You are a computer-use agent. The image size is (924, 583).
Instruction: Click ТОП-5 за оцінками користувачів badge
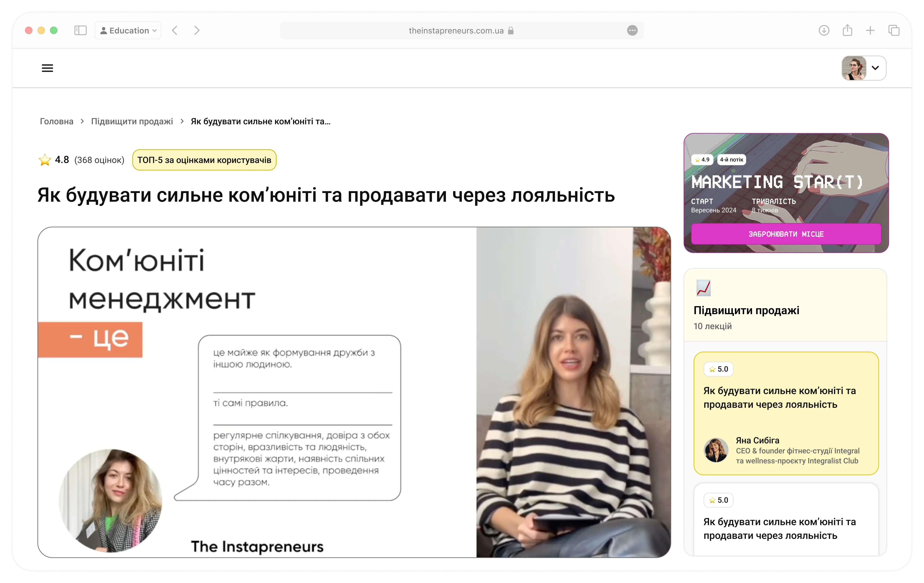pyautogui.click(x=204, y=160)
